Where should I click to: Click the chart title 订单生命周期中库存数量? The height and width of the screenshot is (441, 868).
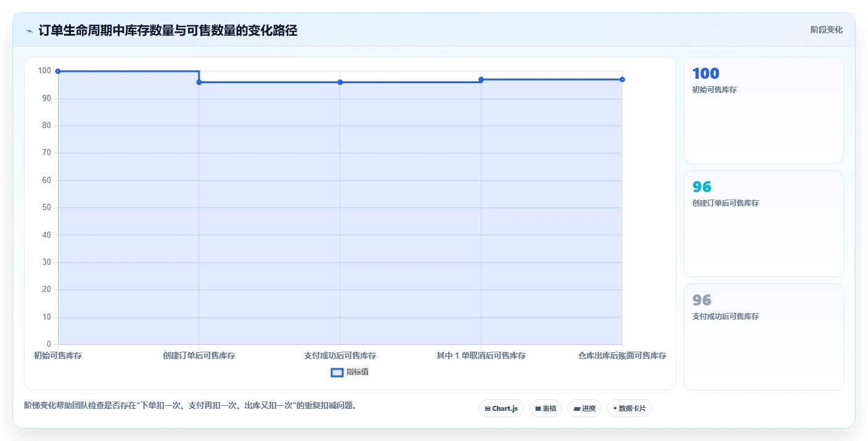point(168,30)
